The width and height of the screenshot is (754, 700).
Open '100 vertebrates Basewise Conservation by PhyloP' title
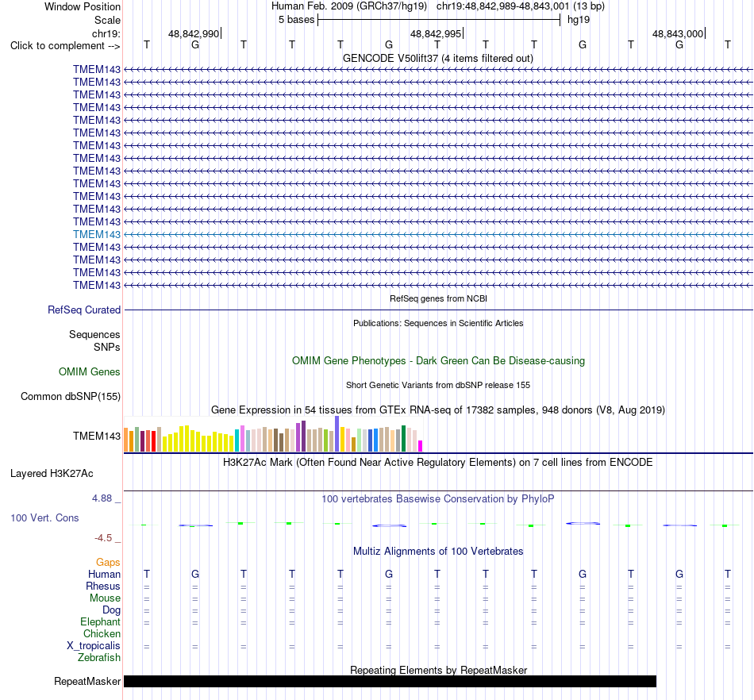coord(437,499)
